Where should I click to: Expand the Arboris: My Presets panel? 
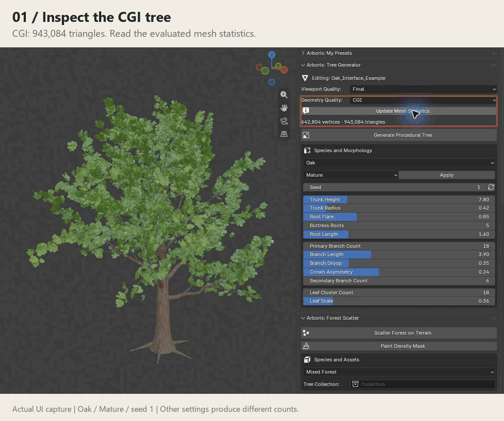tap(303, 53)
